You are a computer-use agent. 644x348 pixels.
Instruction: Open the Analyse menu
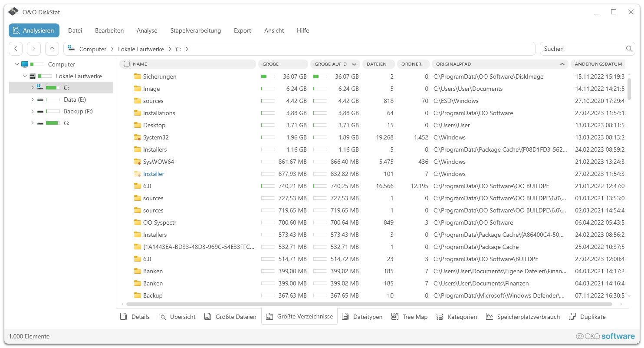click(x=147, y=30)
